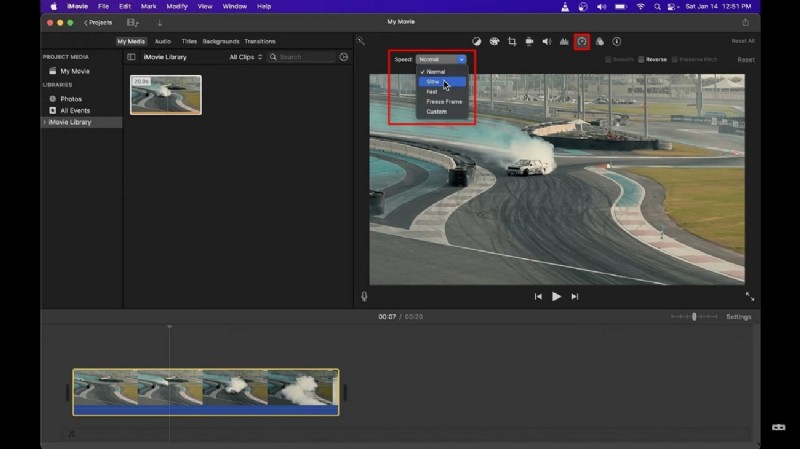Screen dimensions: 800x449
Task: Open the Modify menu
Action: tap(177, 7)
